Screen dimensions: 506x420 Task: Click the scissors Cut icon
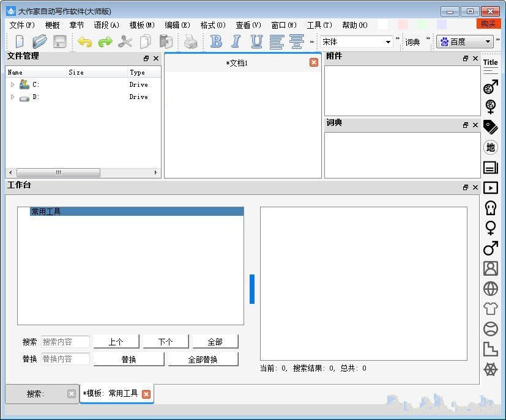point(125,42)
